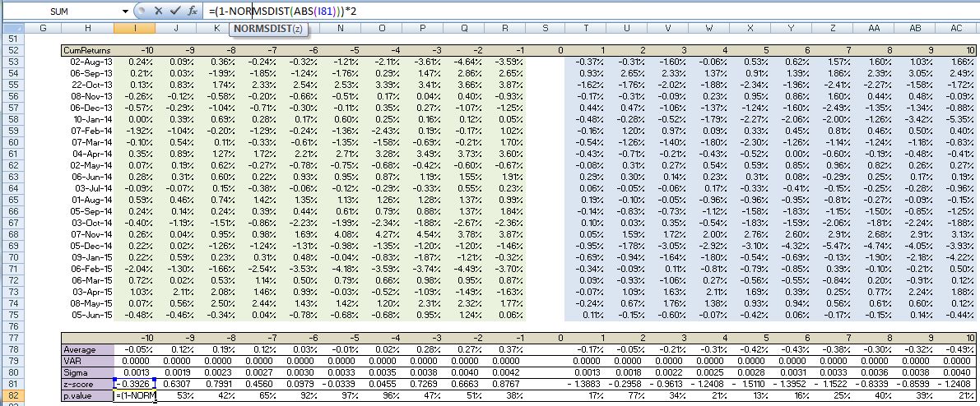Confirm the formula with the Enter checkmark
Screen dimensions: 980x406
(174, 12)
